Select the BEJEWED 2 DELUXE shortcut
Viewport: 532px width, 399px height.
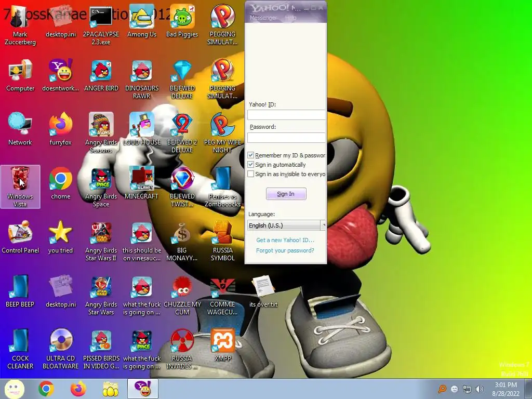182,134
